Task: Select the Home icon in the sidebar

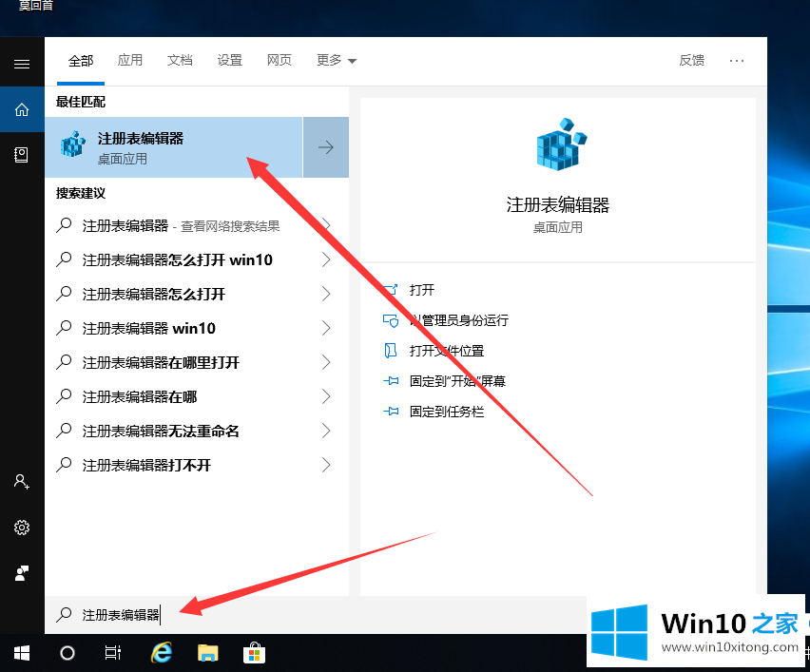Action: [22, 109]
